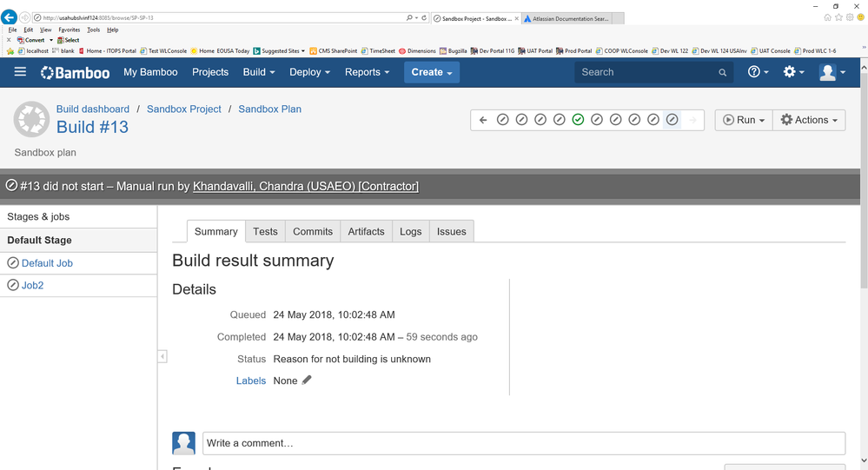The width and height of the screenshot is (868, 470).
Task: Open Sandbox Project breadcrumb link
Action: (184, 109)
